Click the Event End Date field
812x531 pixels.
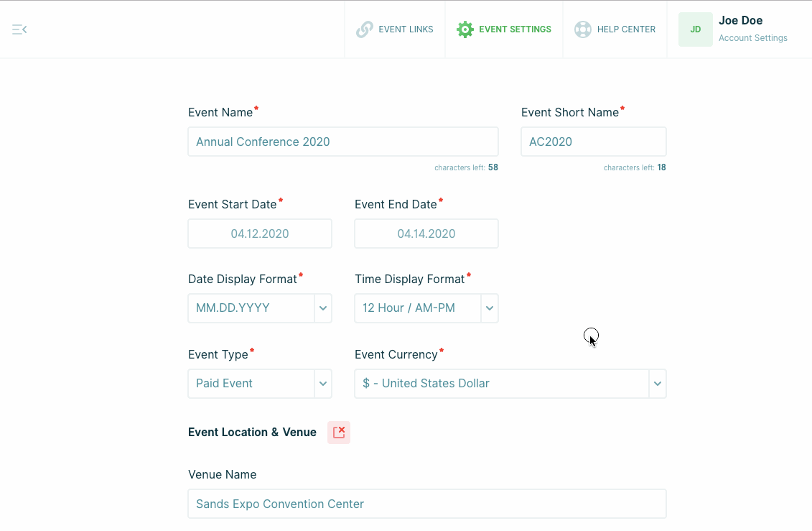[426, 234]
